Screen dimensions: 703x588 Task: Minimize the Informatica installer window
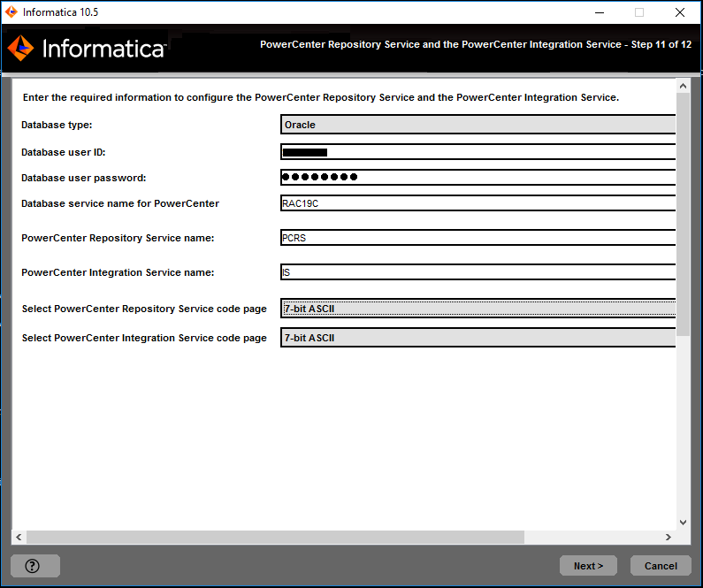coord(600,12)
